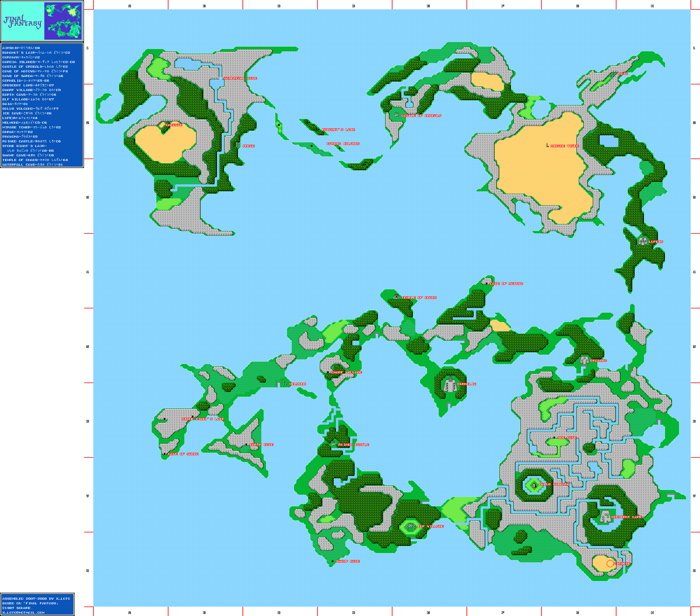Click the legend row 'EARTH CAVE…C6'
The height and width of the screenshot is (616, 700).
[29, 94]
